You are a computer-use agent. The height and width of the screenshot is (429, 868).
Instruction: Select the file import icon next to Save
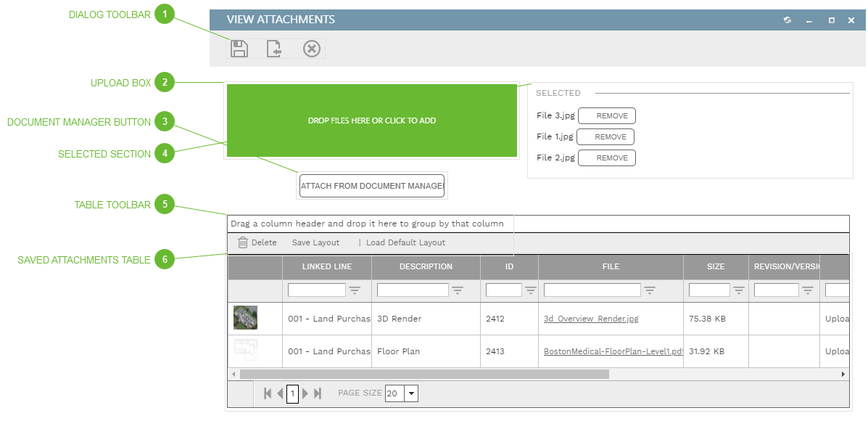275,48
